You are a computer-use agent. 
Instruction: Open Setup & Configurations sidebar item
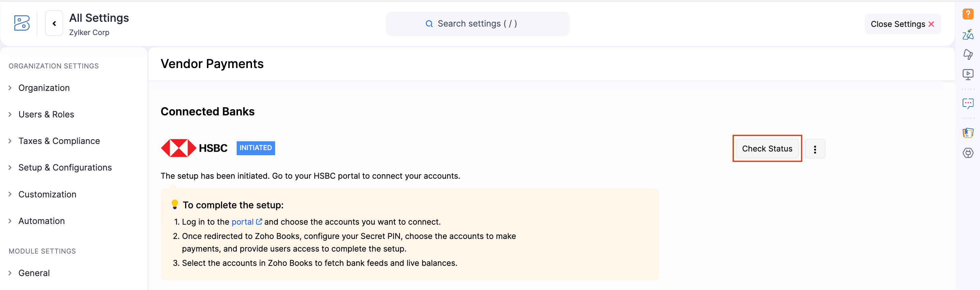65,167
